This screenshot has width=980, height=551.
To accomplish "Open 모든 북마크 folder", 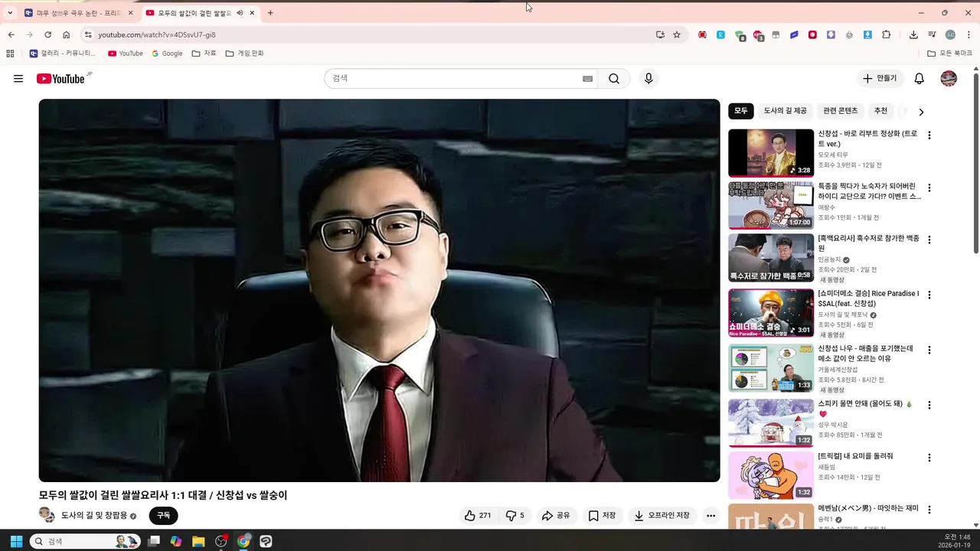I will point(949,54).
